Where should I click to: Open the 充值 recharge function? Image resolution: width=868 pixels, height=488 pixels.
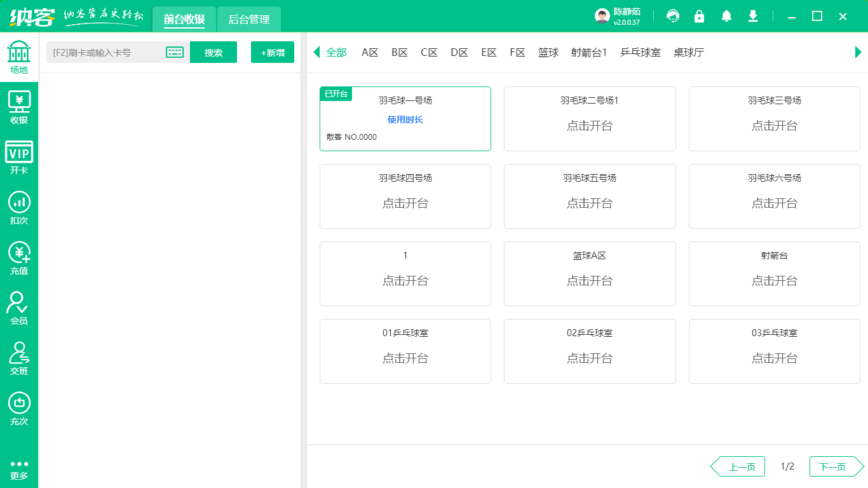(19, 258)
